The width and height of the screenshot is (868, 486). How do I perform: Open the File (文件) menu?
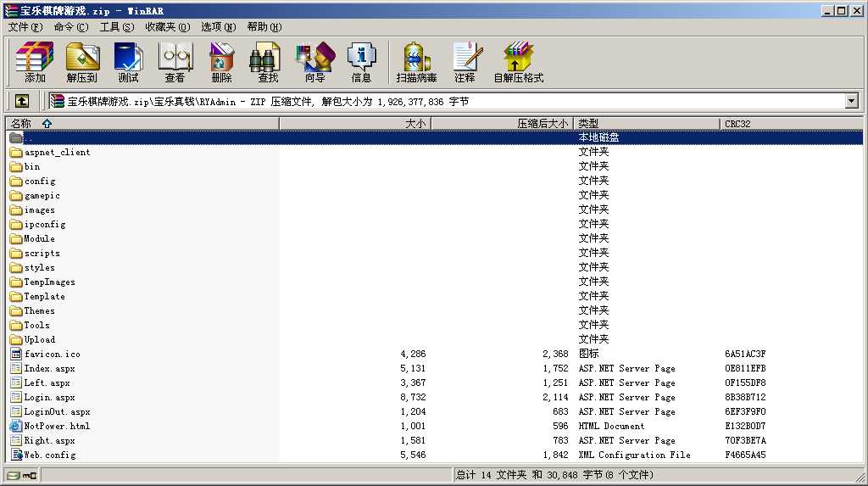pyautogui.click(x=25, y=26)
